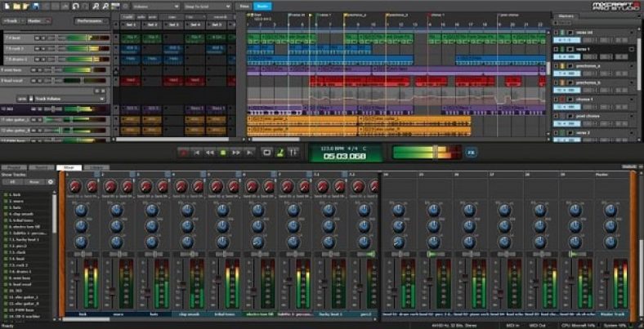Click the Rewind button in transport
The width and height of the screenshot is (644, 329).
click(209, 152)
